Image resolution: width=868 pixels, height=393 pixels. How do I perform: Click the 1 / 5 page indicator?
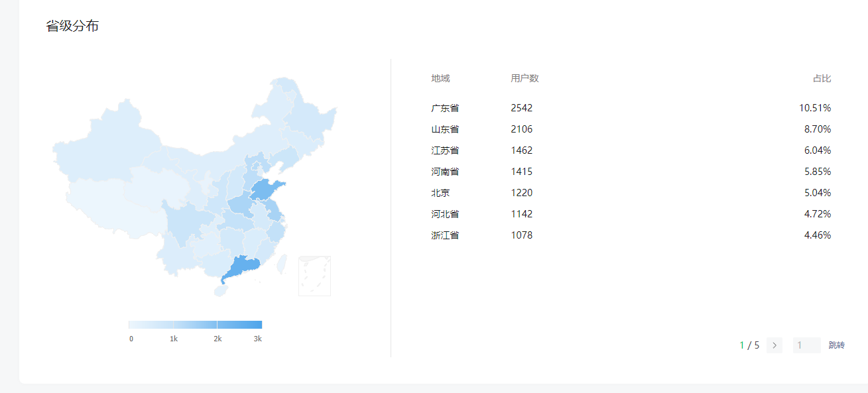[749, 345]
